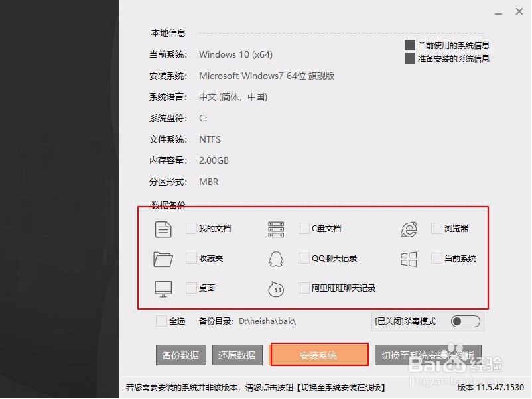Check the QQ聊天记录 backup checkbox
The height and width of the screenshot is (399, 532).
(x=304, y=258)
